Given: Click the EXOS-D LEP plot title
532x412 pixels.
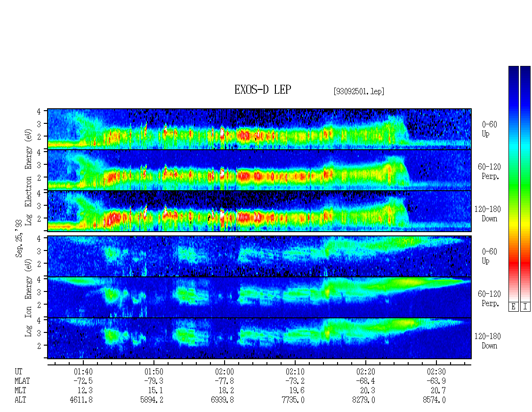Looking at the screenshot, I should (263, 89).
